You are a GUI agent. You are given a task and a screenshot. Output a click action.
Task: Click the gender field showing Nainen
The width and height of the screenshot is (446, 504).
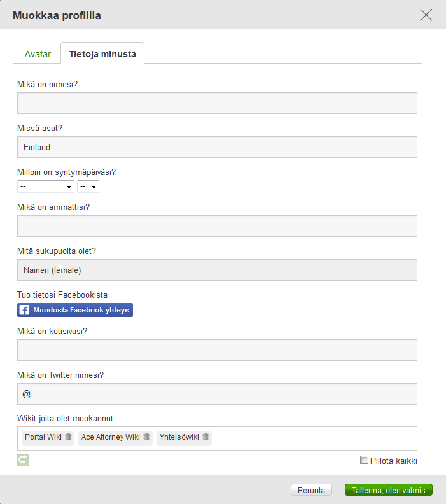pyautogui.click(x=217, y=270)
